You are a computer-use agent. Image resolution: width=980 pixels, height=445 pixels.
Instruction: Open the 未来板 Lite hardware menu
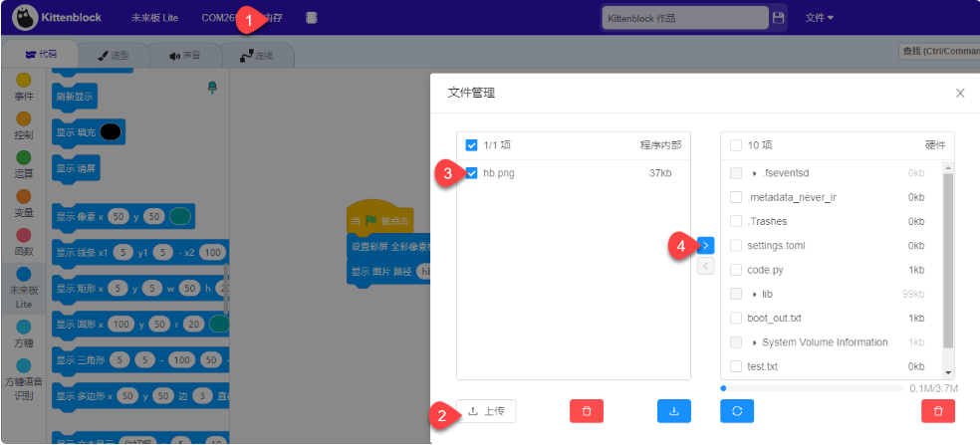[x=154, y=18]
